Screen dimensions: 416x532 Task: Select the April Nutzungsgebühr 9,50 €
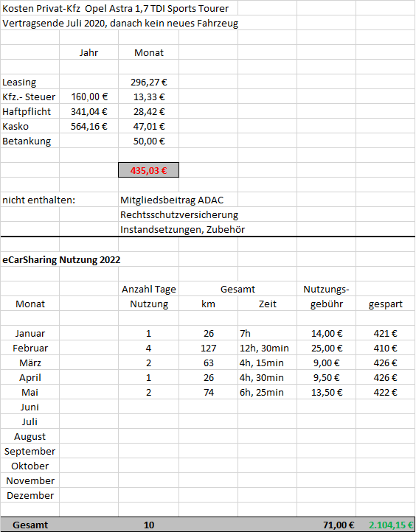click(x=326, y=377)
